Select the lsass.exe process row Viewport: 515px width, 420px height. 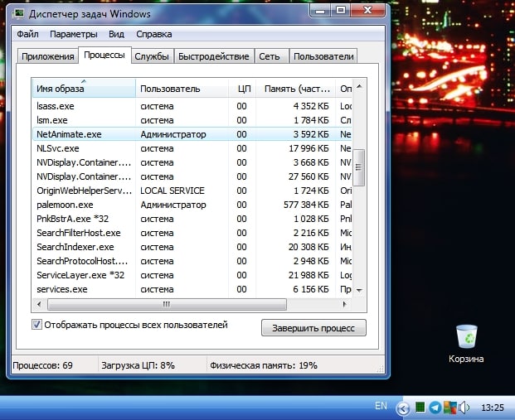[x=192, y=106]
